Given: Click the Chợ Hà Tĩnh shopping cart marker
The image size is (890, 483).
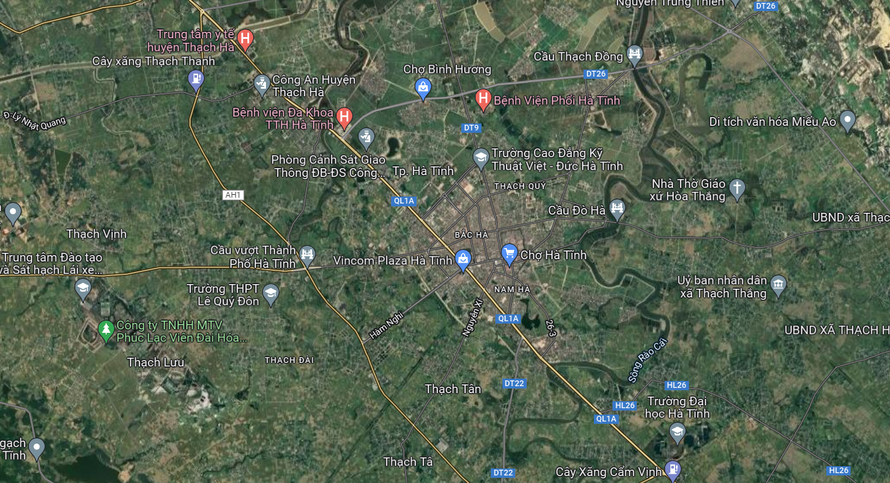Looking at the screenshot, I should 509,254.
